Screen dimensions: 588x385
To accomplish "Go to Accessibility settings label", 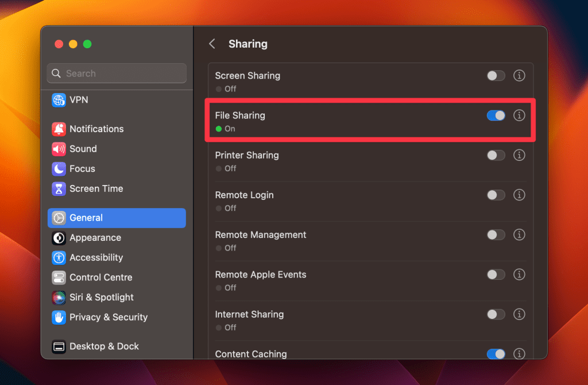I will coord(96,258).
